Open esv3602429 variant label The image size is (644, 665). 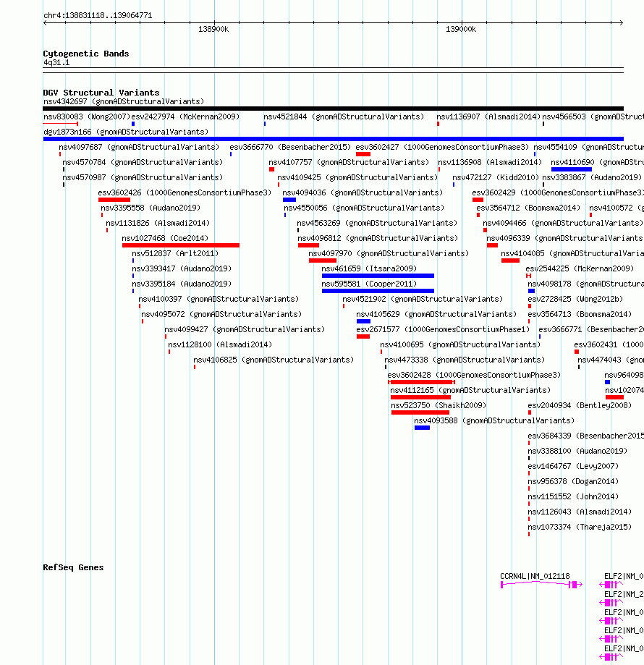(558, 193)
